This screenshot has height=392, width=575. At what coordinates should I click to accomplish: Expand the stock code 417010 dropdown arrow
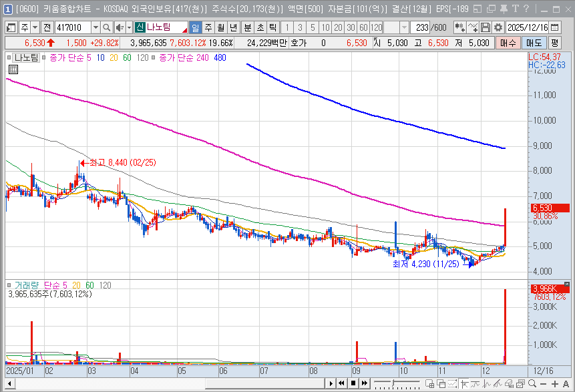[95, 27]
